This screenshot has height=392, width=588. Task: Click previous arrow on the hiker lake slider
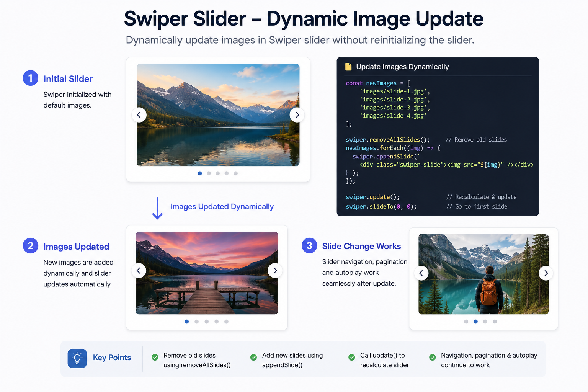(421, 273)
